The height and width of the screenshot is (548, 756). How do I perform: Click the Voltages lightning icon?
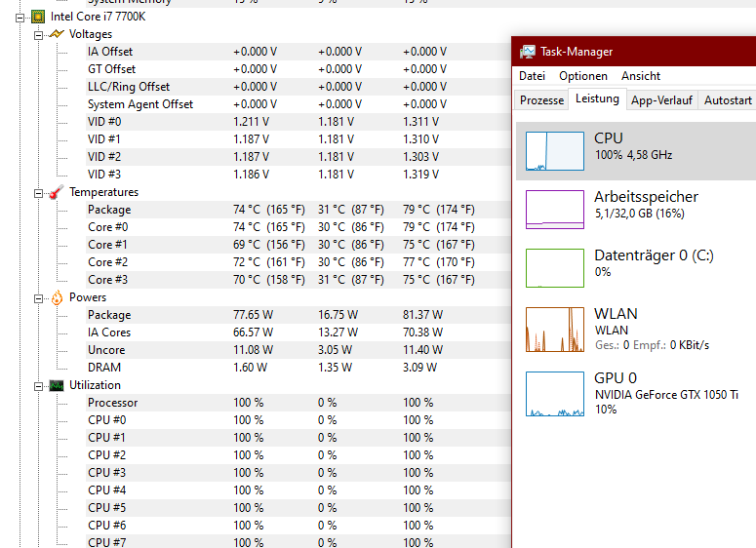57,34
